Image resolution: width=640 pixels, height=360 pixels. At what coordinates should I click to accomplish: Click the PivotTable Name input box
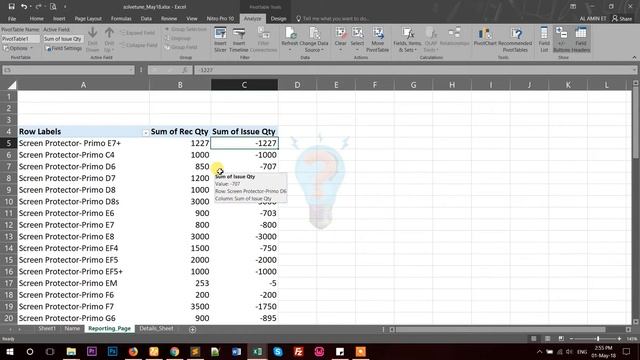coord(20,39)
